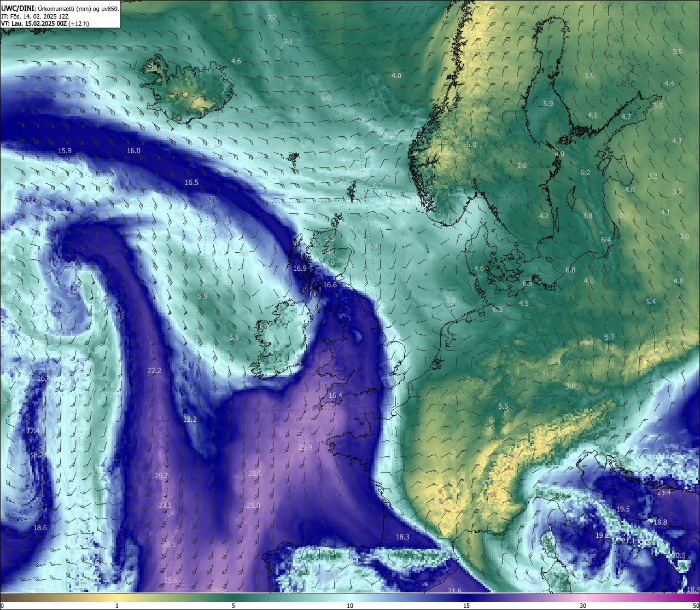
Task: Click the 'IT: Fös. 14. 02. 2025 12Z' line
Action: pos(35,16)
